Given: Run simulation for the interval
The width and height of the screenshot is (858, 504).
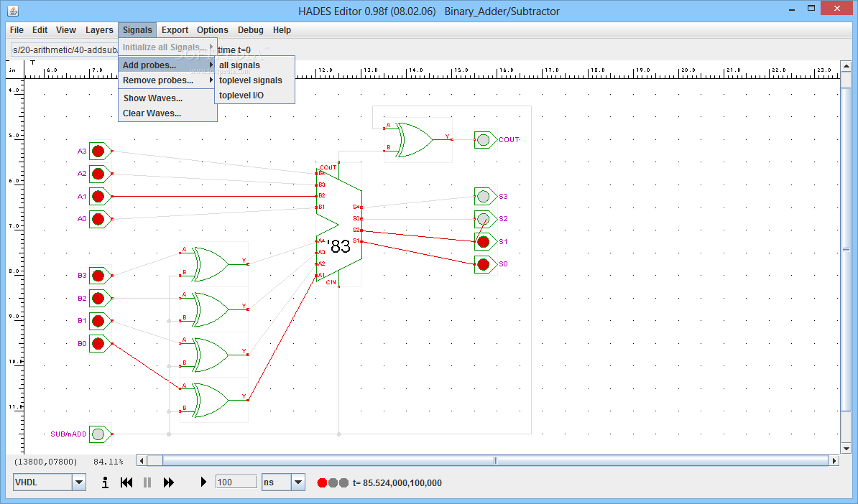Looking at the screenshot, I should click(203, 482).
